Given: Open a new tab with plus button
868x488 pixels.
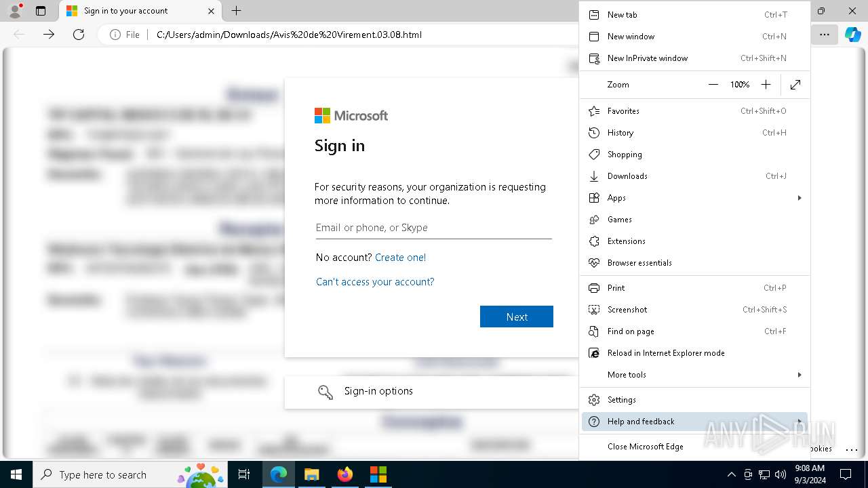Looking at the screenshot, I should pos(236,11).
